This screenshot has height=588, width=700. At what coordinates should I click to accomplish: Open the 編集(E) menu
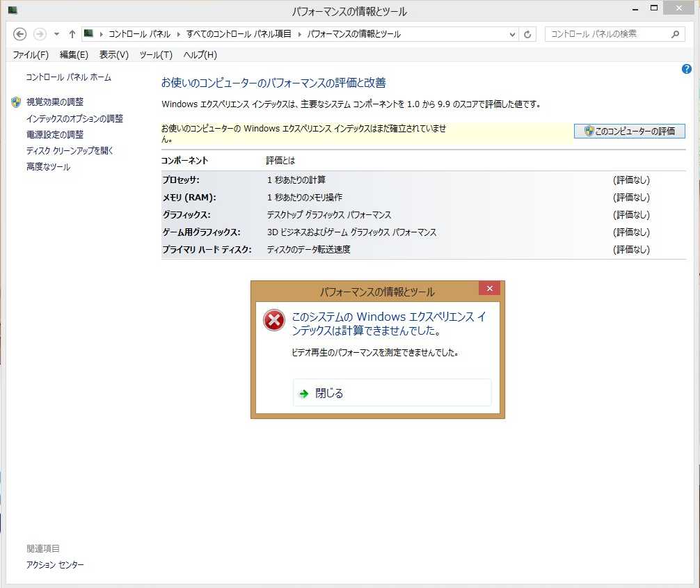[74, 55]
